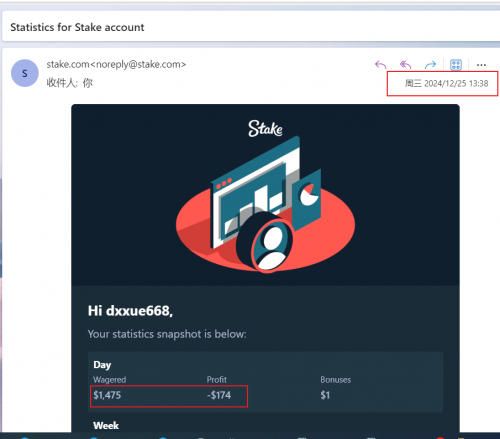Click the wagered value $1,475

pyautogui.click(x=107, y=395)
